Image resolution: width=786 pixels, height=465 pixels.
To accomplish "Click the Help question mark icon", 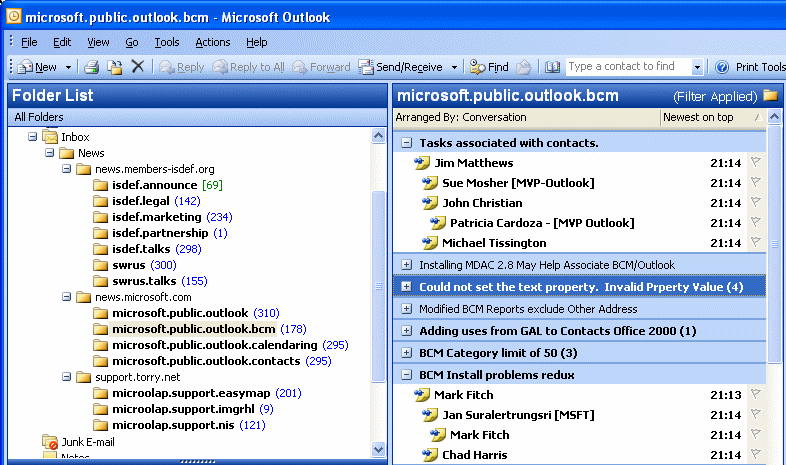I will [722, 67].
